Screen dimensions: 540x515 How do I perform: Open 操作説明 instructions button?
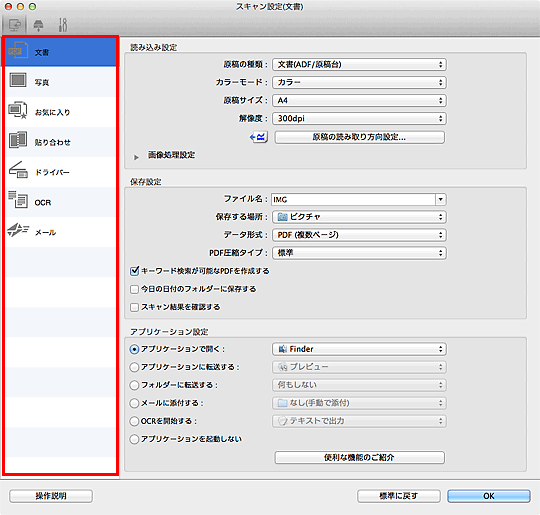pyautogui.click(x=51, y=496)
